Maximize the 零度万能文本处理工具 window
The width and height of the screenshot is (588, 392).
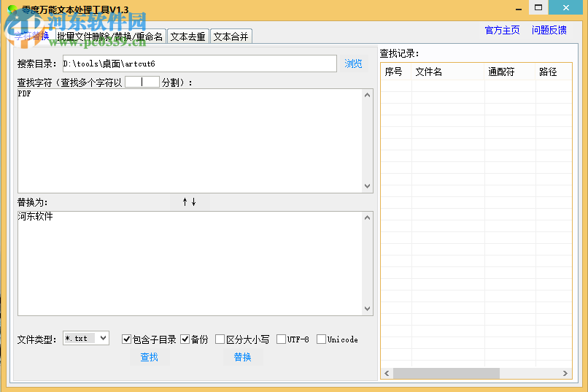(538, 7)
